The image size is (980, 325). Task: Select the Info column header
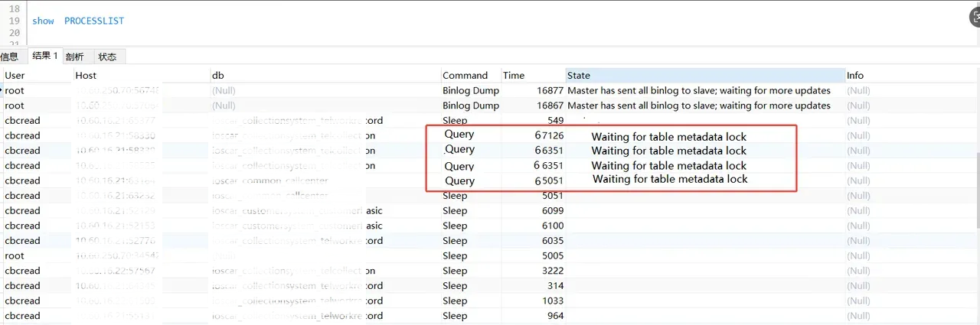[x=855, y=75]
